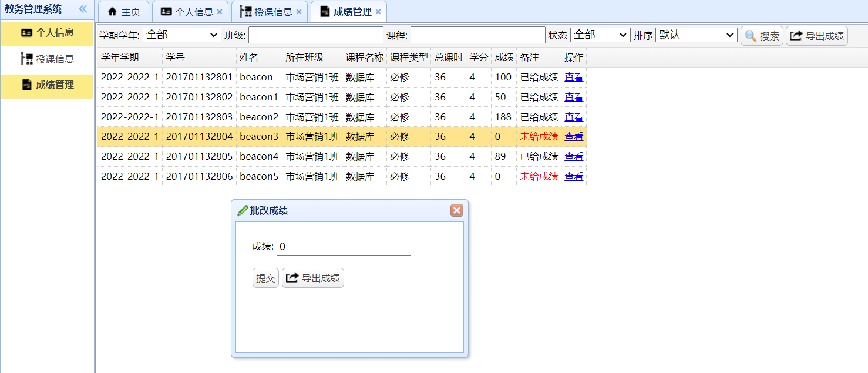Image resolution: width=868 pixels, height=373 pixels.
Task: Click the pencil icon on 批改成绩 dialog title
Action: (243, 210)
